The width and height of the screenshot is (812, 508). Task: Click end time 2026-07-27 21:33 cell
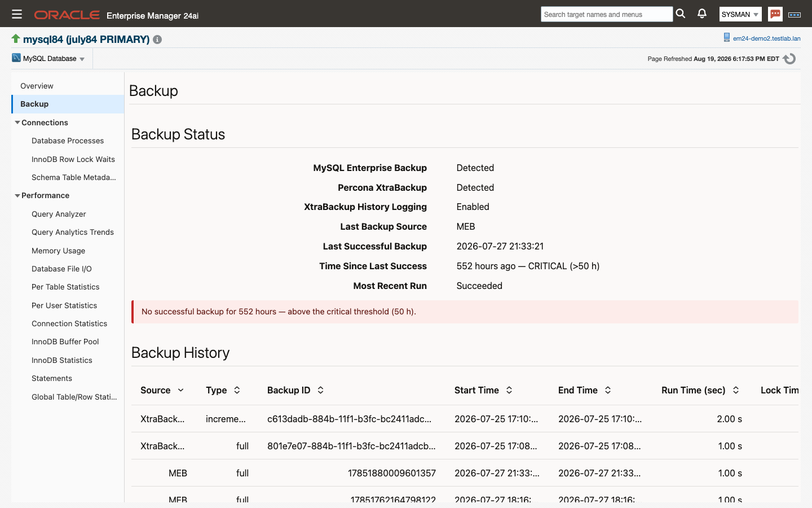[599, 473]
